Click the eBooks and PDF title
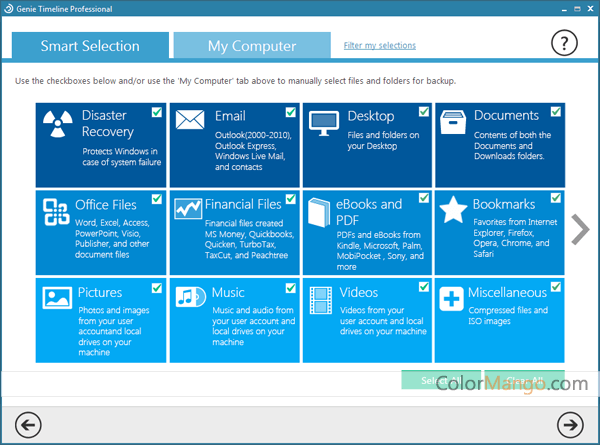This screenshot has width=600, height=445. [369, 212]
